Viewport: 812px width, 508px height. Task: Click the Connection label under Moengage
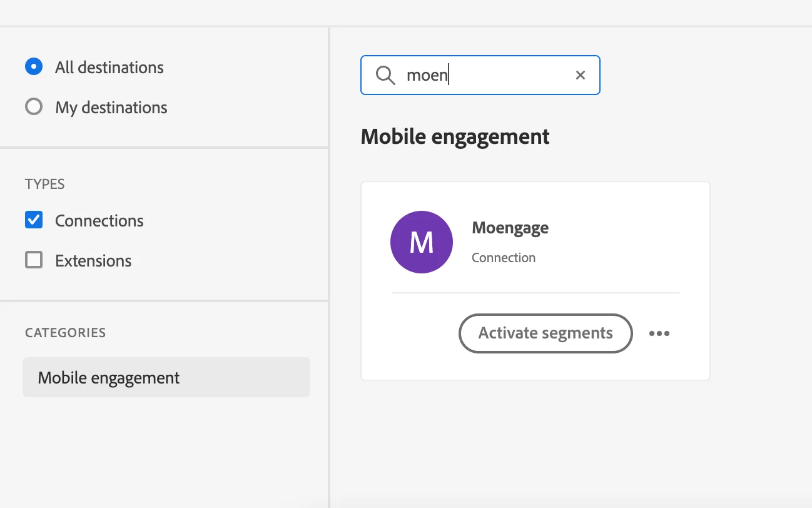click(x=504, y=258)
